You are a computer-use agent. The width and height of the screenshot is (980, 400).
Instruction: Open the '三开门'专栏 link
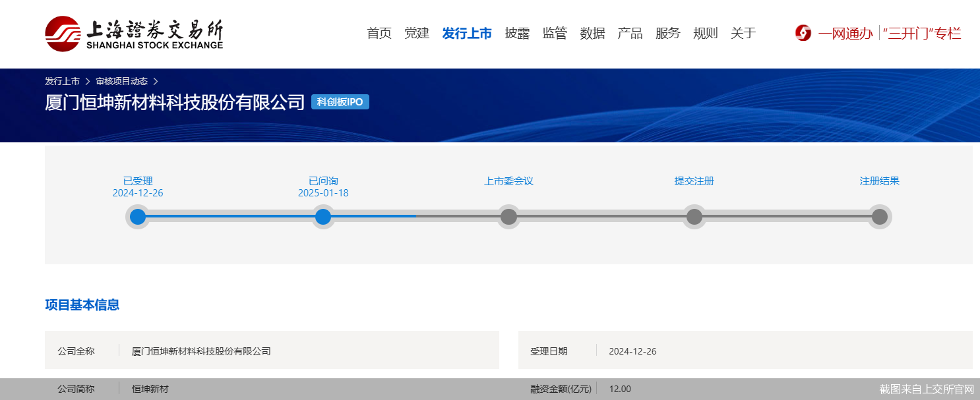click(x=923, y=32)
